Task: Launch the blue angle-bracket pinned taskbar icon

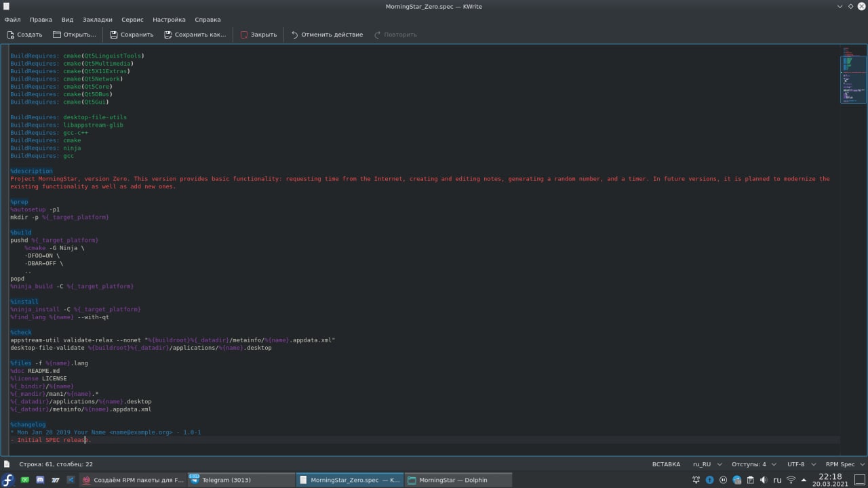Action: [70, 480]
